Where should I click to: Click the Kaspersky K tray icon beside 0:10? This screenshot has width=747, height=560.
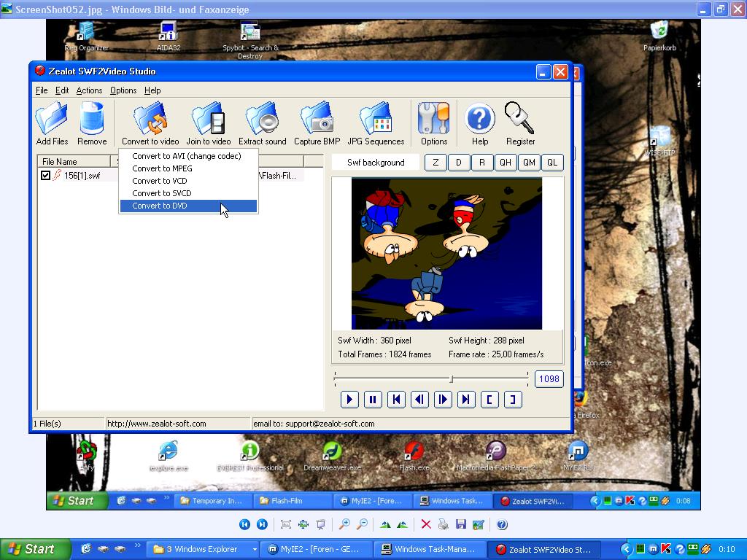666,550
